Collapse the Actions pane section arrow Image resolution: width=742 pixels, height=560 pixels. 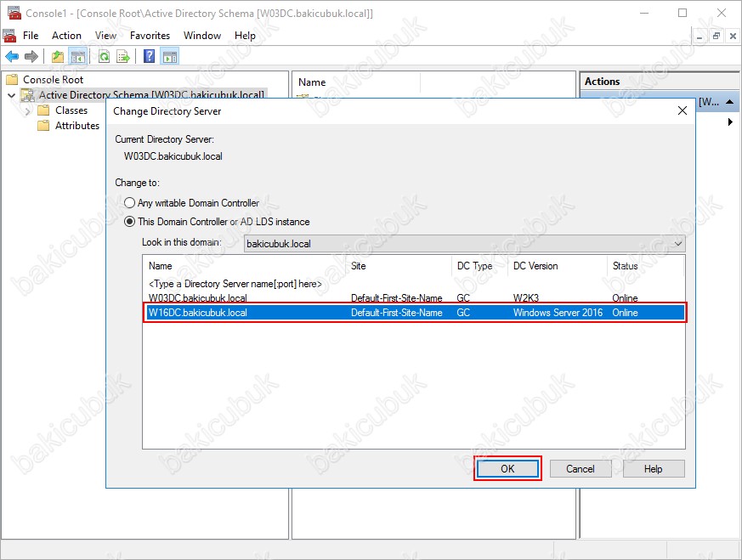[x=730, y=102]
